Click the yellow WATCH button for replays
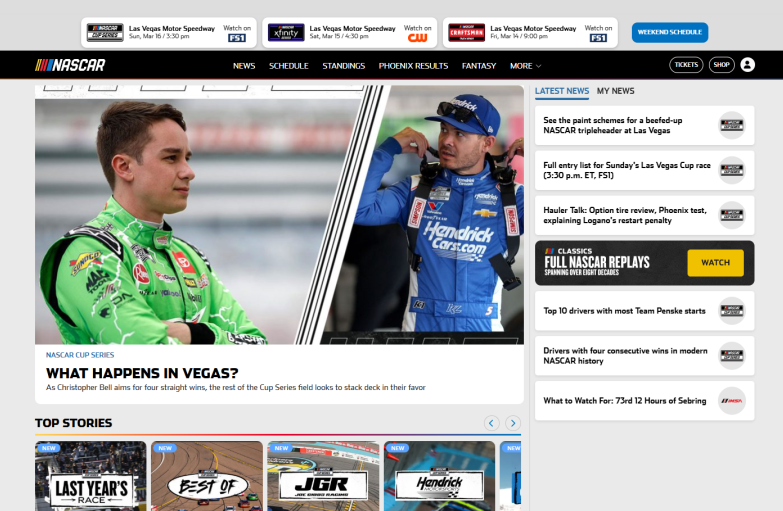The width and height of the screenshot is (783, 511). click(x=715, y=263)
